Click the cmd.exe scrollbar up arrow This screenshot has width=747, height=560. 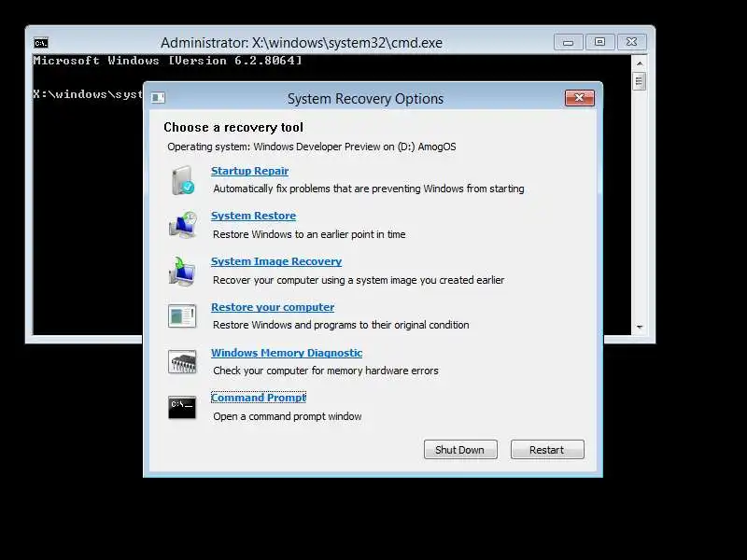(x=640, y=63)
